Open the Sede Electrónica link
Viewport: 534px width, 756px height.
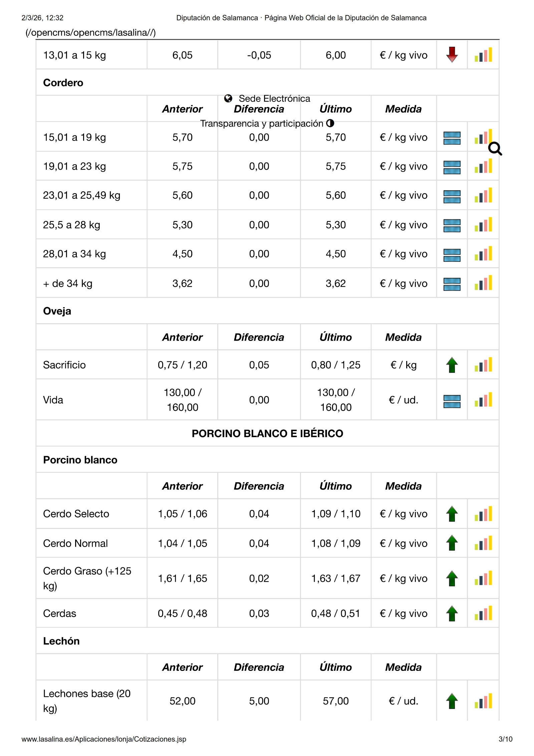click(274, 99)
